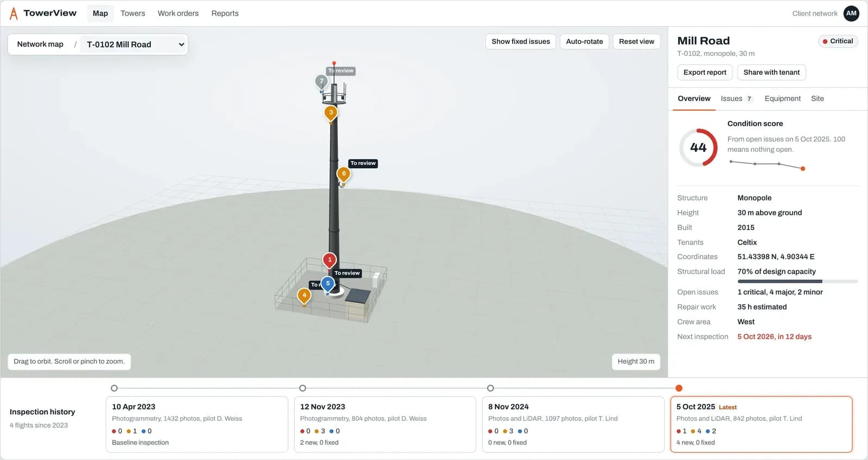Screen dimensions: 868x460
Task: Select orange issue pin 6 on the tower
Action: 343,174
